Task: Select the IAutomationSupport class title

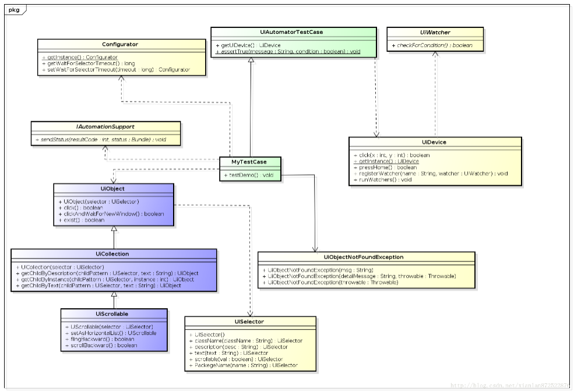Action: (x=105, y=126)
